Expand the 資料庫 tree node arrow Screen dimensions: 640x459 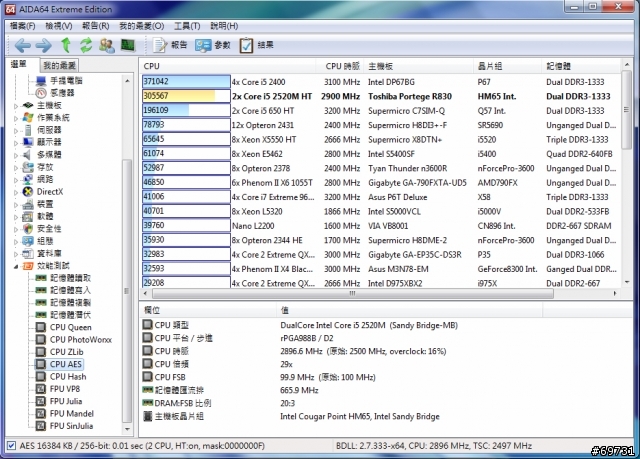pos(16,254)
